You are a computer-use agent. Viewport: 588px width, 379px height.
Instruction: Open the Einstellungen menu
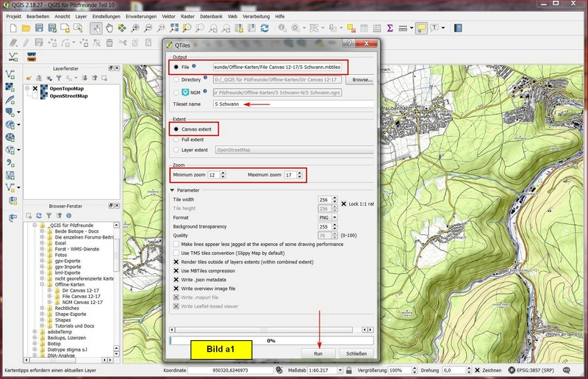(x=106, y=16)
